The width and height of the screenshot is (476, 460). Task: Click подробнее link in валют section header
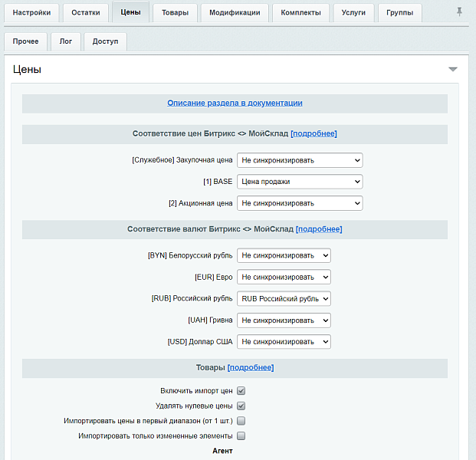pos(319,229)
